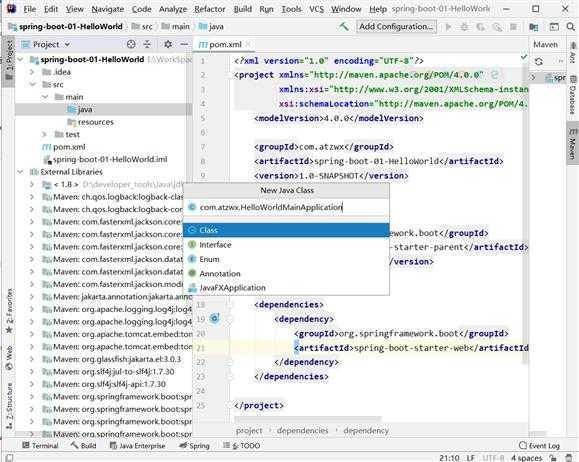Collapse External Libraries node
The width and height of the screenshot is (579, 462).
(21, 172)
